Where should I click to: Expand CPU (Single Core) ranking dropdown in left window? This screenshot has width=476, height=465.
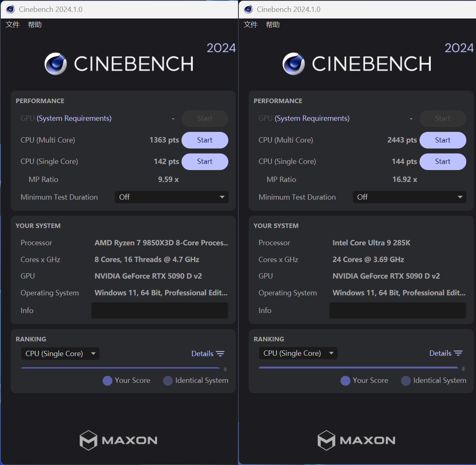(x=60, y=354)
